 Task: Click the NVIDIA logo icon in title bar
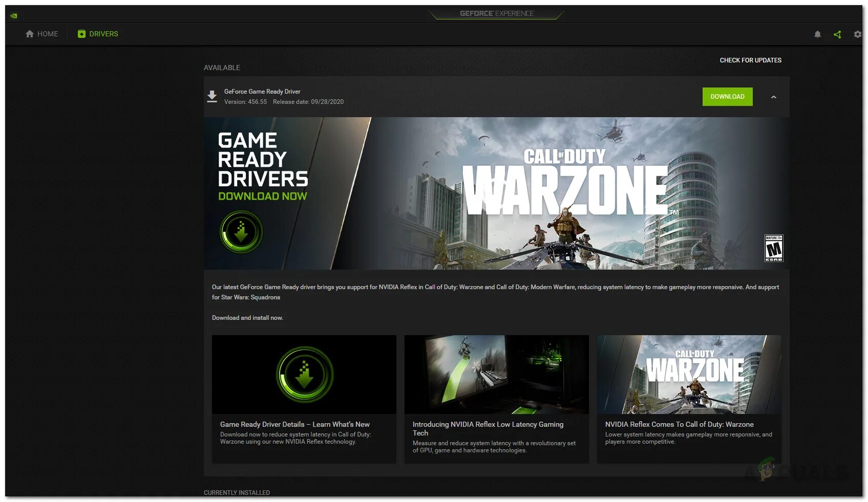14,16
